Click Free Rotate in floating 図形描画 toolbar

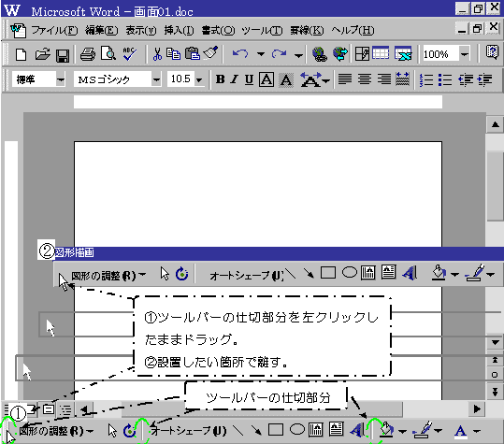click(182, 274)
